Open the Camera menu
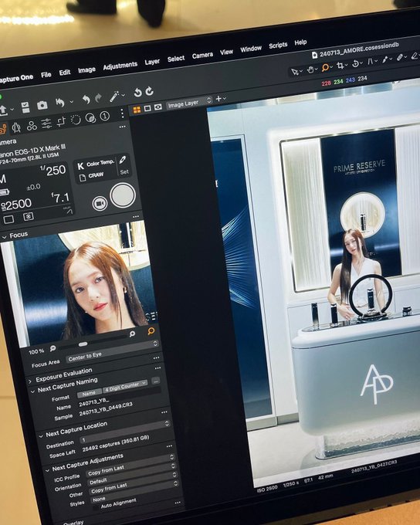 click(x=202, y=56)
